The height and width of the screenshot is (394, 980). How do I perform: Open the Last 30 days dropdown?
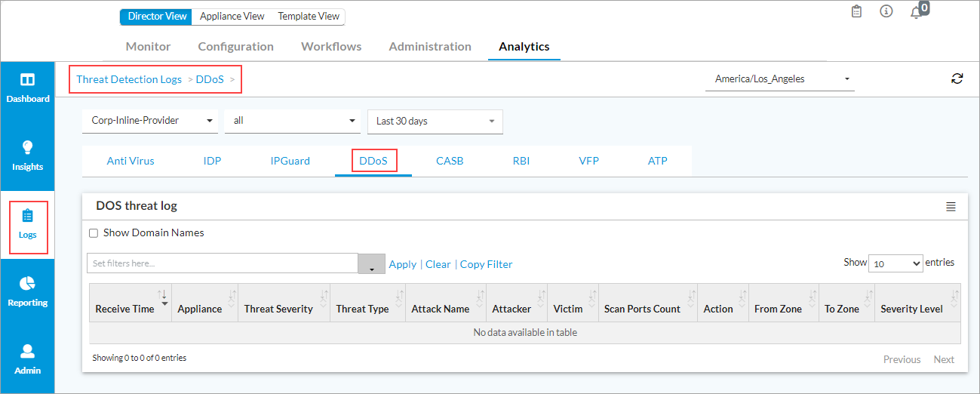coord(435,122)
